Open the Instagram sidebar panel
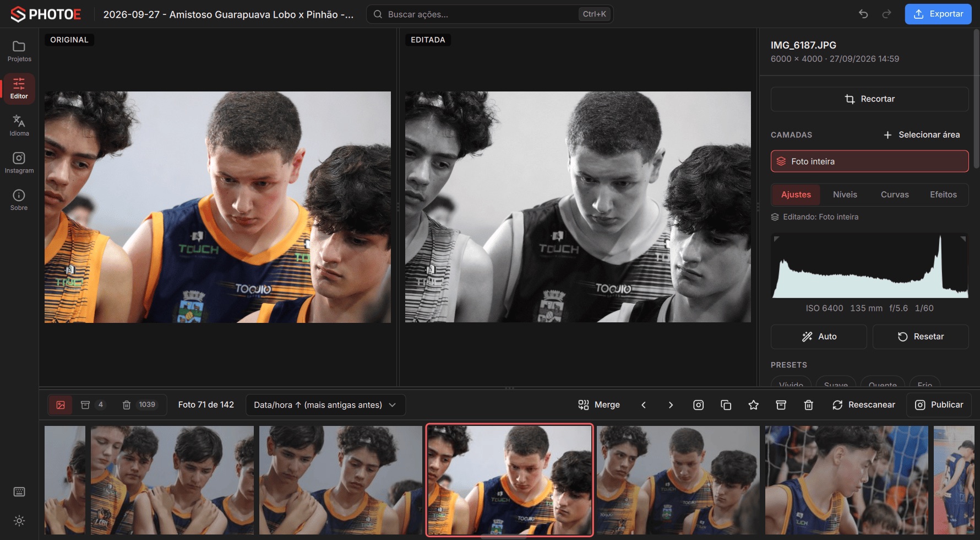Screen dimensions: 980x540 [x=19, y=163]
